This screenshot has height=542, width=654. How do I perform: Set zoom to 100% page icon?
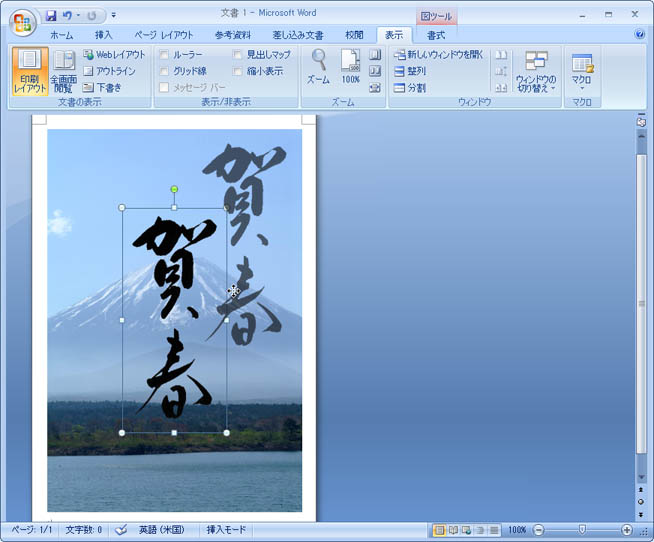pos(350,67)
